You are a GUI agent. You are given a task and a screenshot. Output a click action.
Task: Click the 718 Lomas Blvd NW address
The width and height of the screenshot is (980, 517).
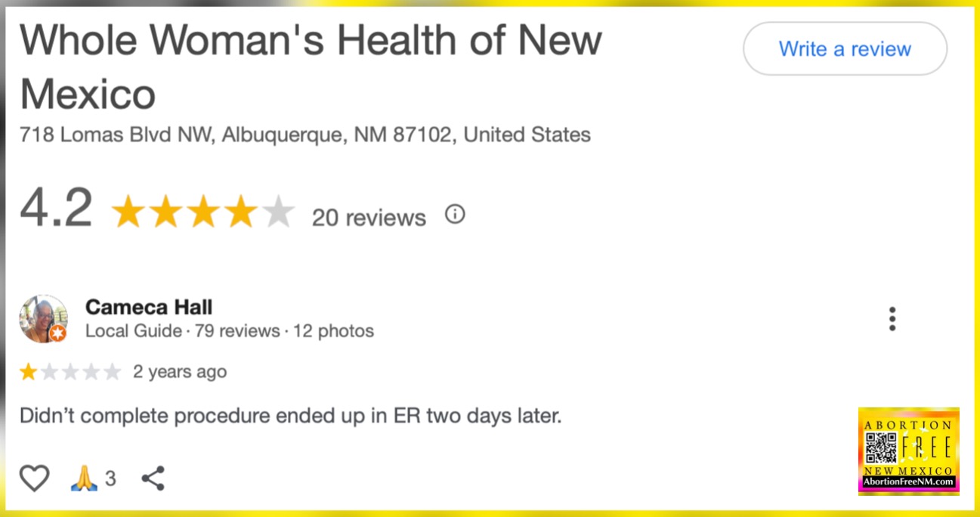[x=305, y=135]
